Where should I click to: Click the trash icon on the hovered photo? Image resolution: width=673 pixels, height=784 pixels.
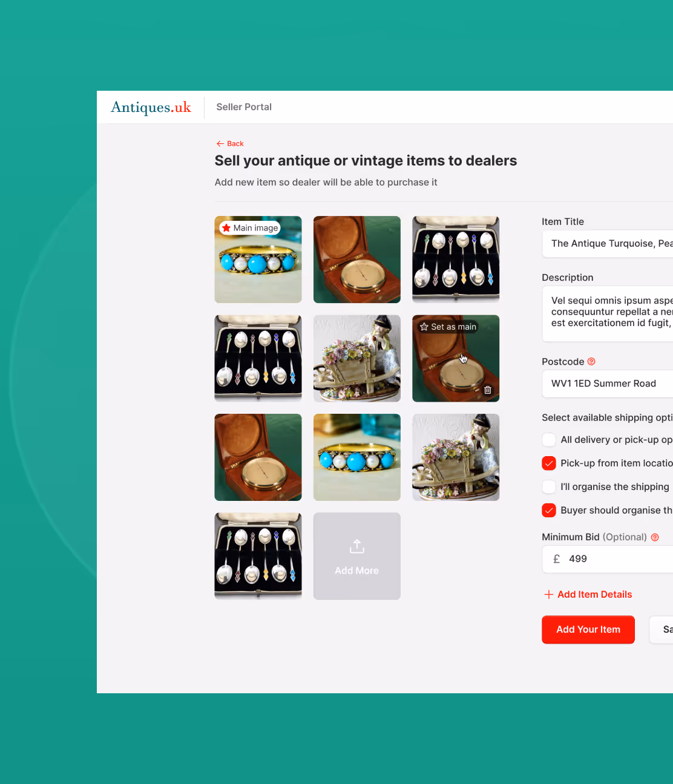(x=488, y=390)
